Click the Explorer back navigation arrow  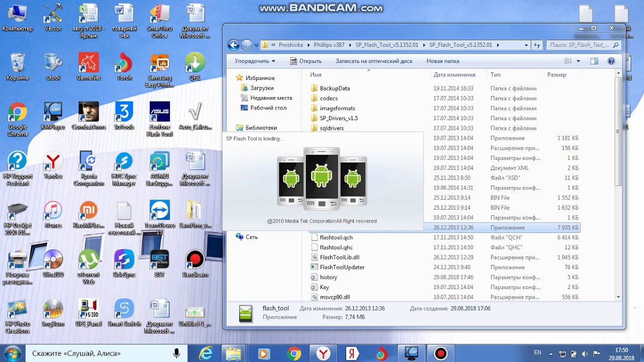pos(233,45)
